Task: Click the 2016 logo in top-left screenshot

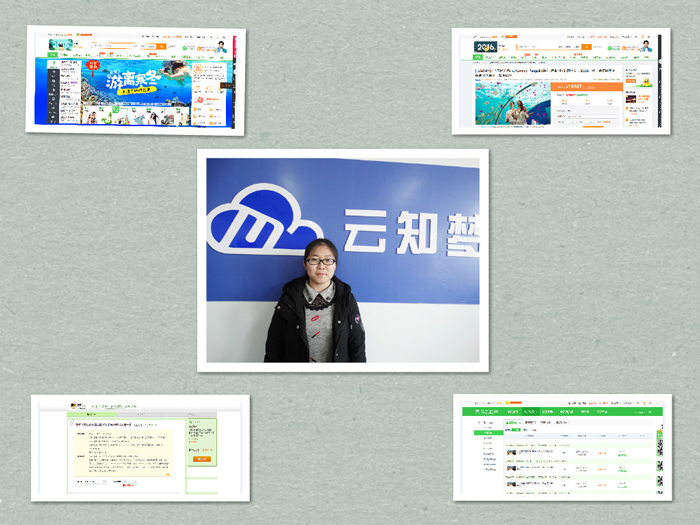Action: (x=60, y=45)
